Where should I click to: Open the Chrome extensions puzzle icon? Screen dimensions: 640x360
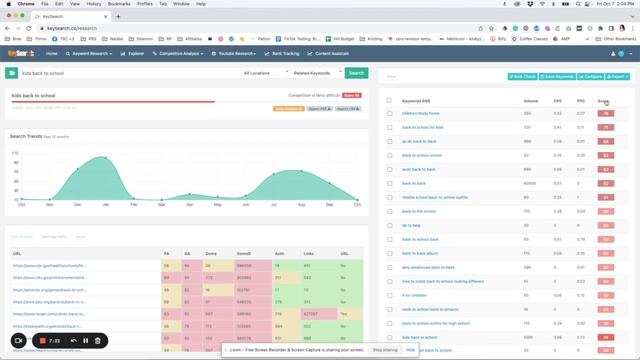click(x=600, y=28)
